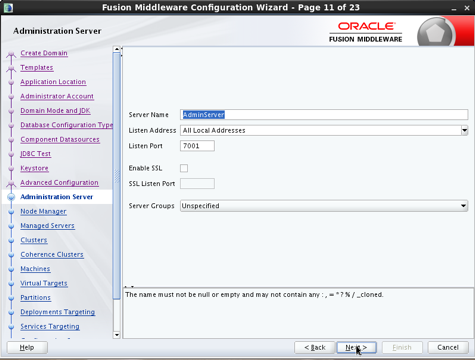Open the Keystore step
This screenshot has height=360, width=475.
[34, 168]
